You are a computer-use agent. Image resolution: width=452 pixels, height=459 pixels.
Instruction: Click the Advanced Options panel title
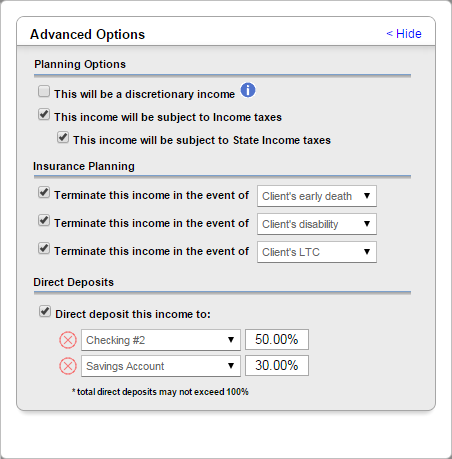pos(88,34)
